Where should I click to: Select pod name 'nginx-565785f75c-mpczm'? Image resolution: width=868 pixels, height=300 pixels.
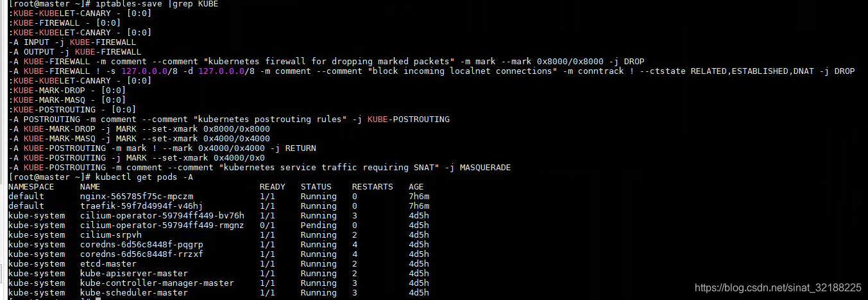coord(137,196)
